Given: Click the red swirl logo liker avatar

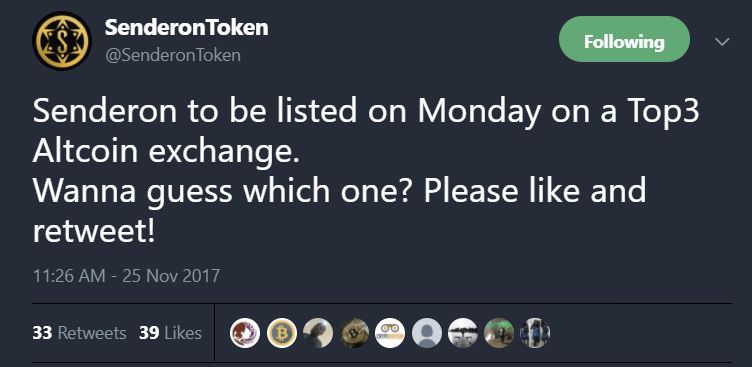Looking at the screenshot, I should (245, 333).
